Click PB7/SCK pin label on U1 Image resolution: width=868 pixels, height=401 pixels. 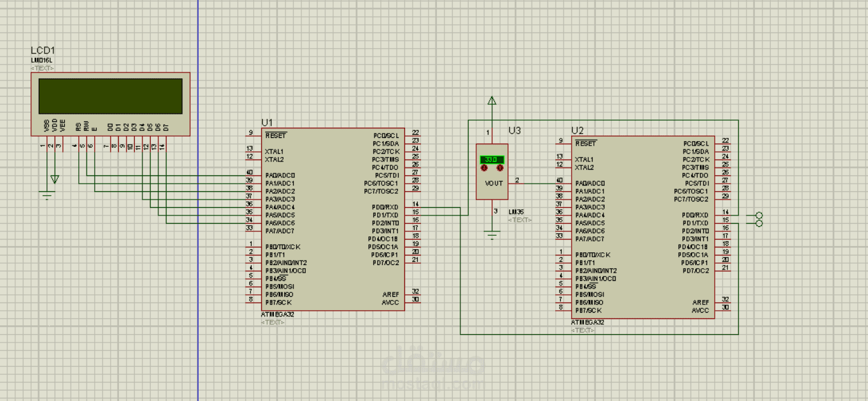tap(279, 302)
